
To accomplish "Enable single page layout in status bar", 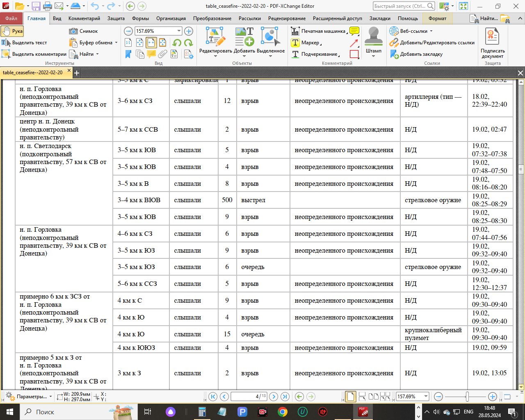I will (x=351, y=397).
